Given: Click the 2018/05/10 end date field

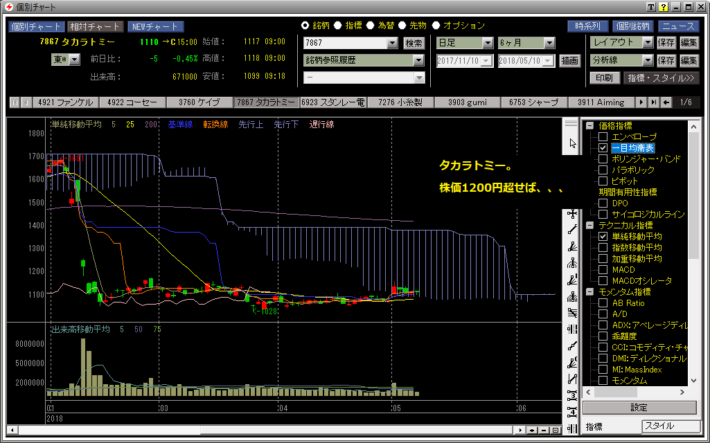Looking at the screenshot, I should tap(526, 60).
